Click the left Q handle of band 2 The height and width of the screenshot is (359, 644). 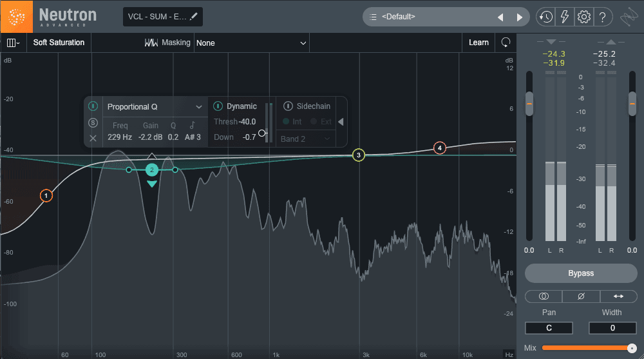coord(129,170)
